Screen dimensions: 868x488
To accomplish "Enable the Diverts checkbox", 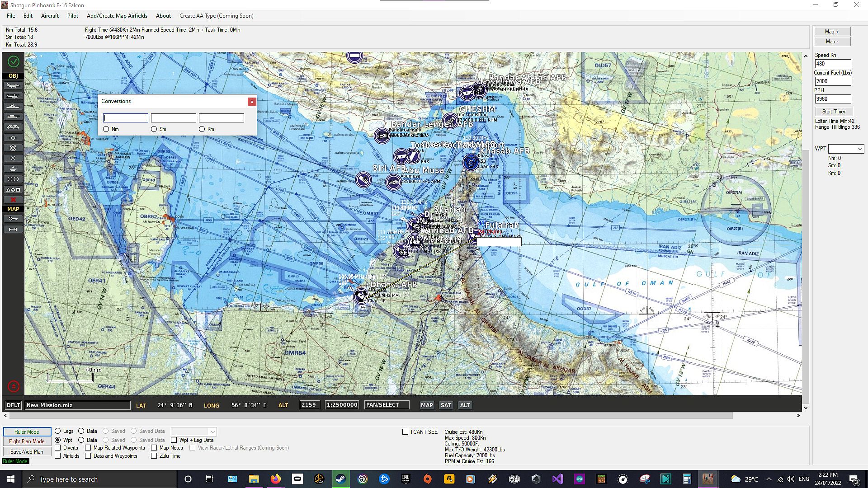I will pos(58,448).
